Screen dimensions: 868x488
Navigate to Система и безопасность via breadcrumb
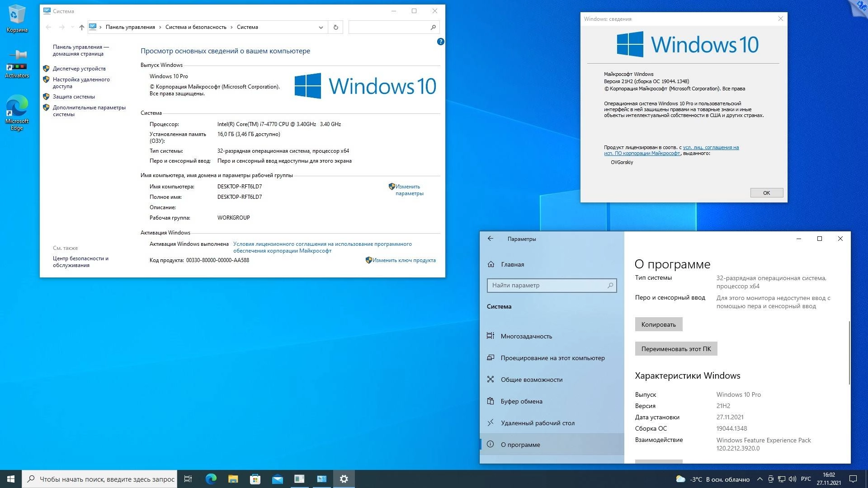pos(195,27)
